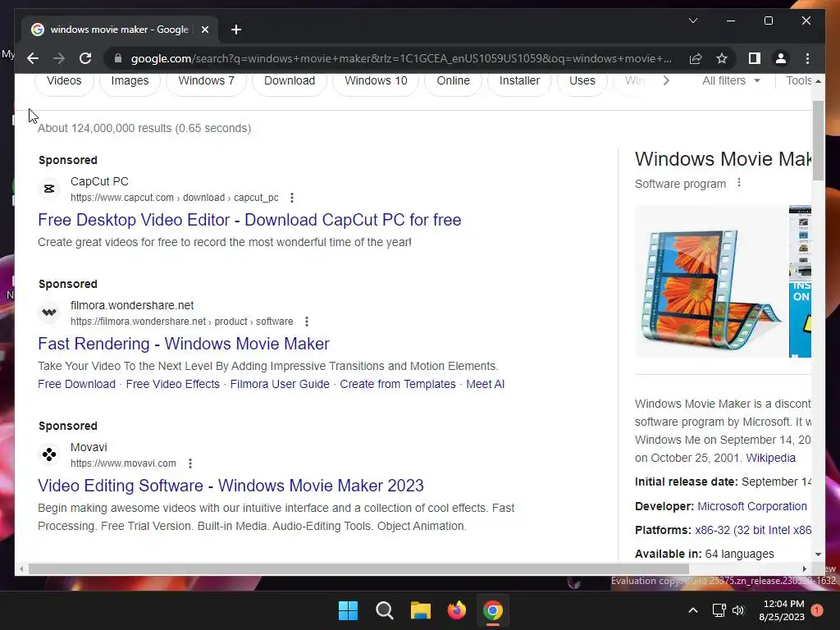Click the Chrome icon in the taskbar
The image size is (840, 630).
(493, 610)
